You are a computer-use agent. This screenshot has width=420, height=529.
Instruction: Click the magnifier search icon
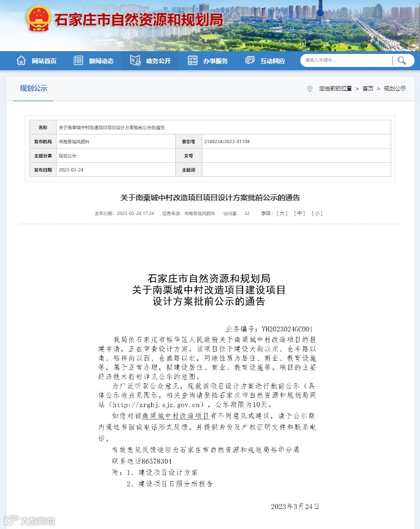tap(402, 60)
